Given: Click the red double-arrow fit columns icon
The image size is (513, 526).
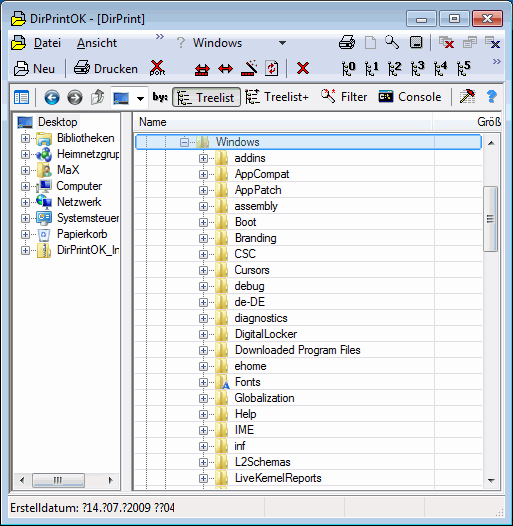Looking at the screenshot, I should point(202,69).
